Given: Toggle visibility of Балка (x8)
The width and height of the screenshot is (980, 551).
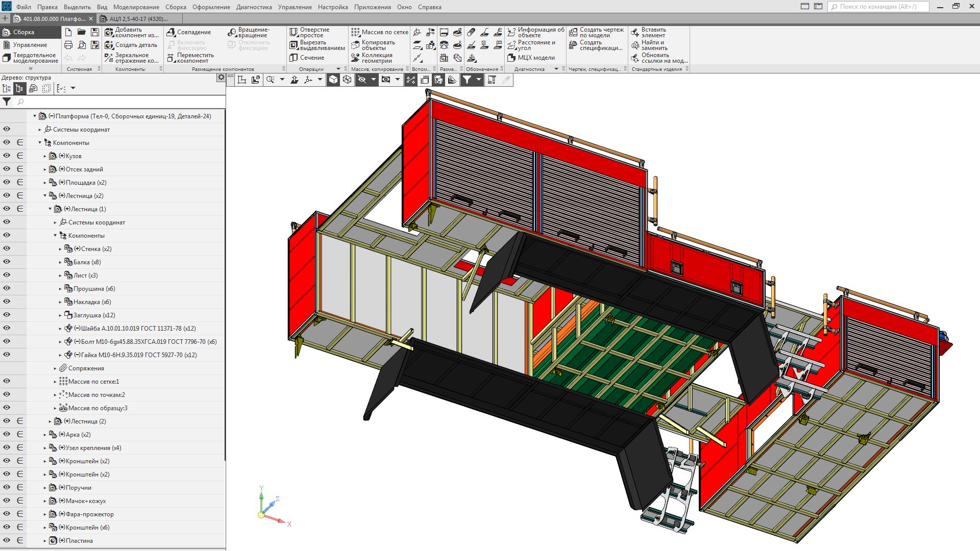Looking at the screenshot, I should pyautogui.click(x=7, y=262).
